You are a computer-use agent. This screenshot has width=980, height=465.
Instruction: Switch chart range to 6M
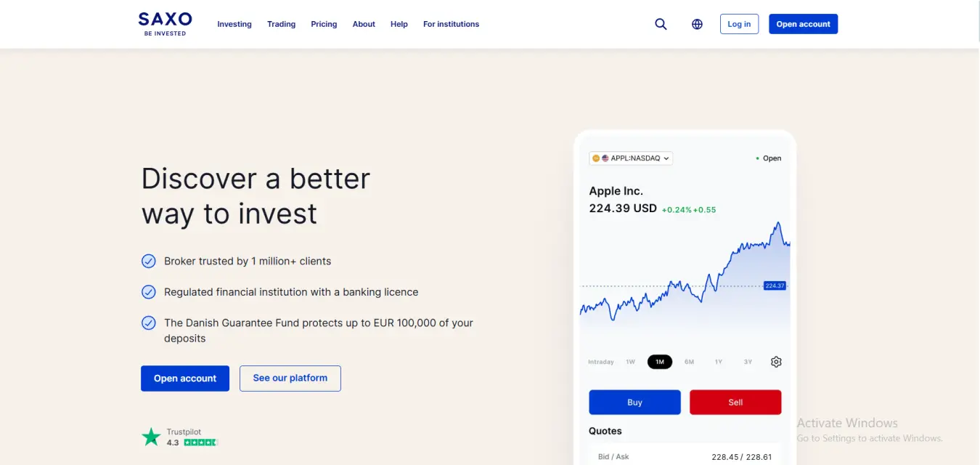[x=689, y=362]
